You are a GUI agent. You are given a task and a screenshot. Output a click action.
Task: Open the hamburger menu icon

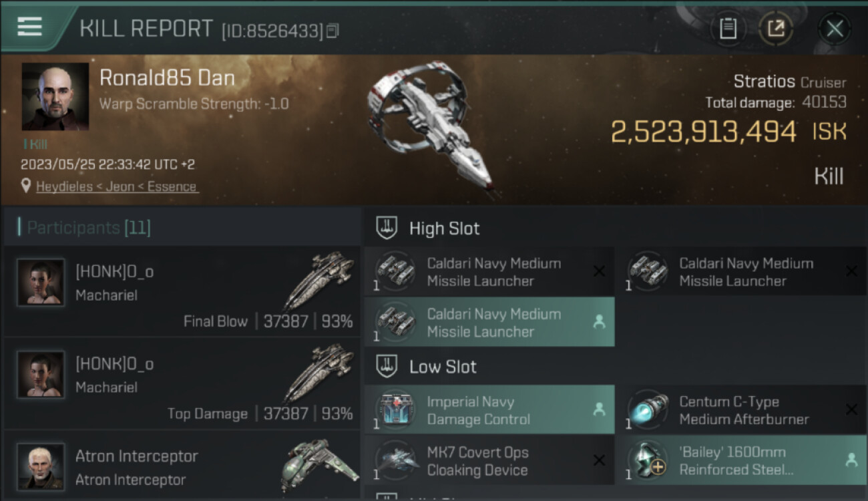(x=30, y=27)
